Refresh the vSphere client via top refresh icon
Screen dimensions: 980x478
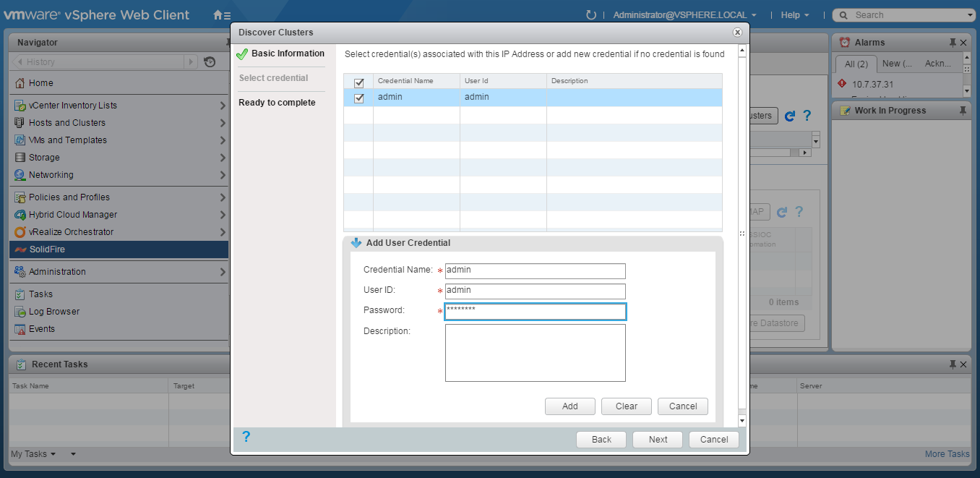point(590,14)
